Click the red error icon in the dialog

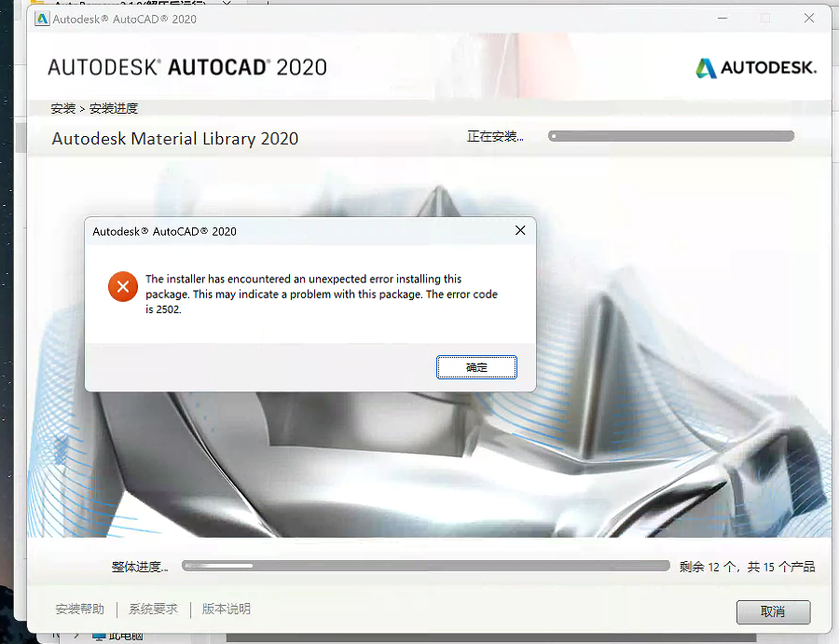pos(123,287)
